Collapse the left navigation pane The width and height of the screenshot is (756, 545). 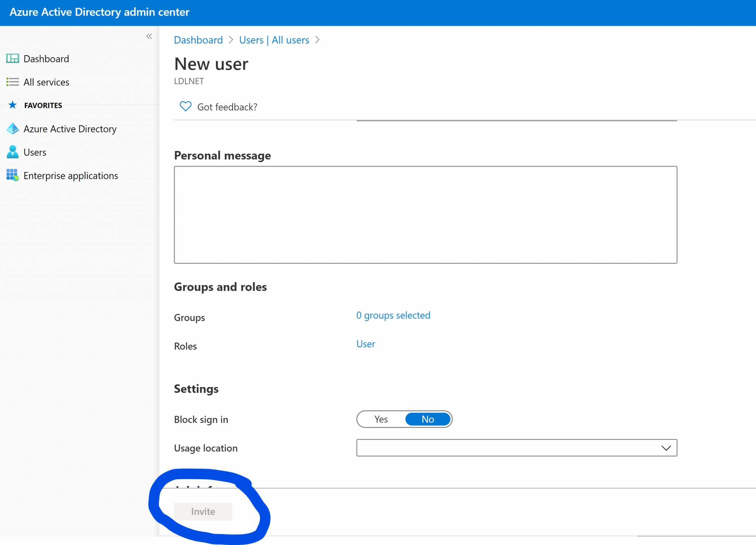coord(150,36)
